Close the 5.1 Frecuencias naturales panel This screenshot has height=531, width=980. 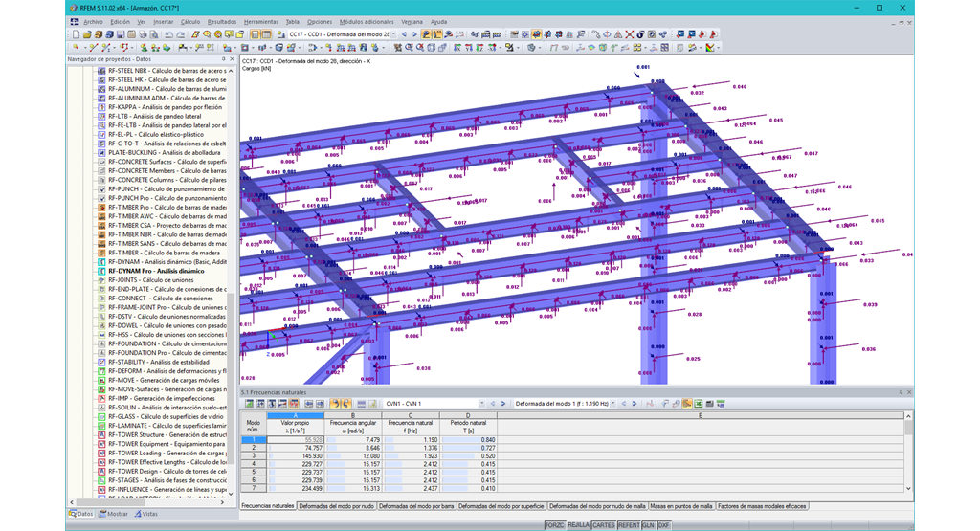coord(909,392)
